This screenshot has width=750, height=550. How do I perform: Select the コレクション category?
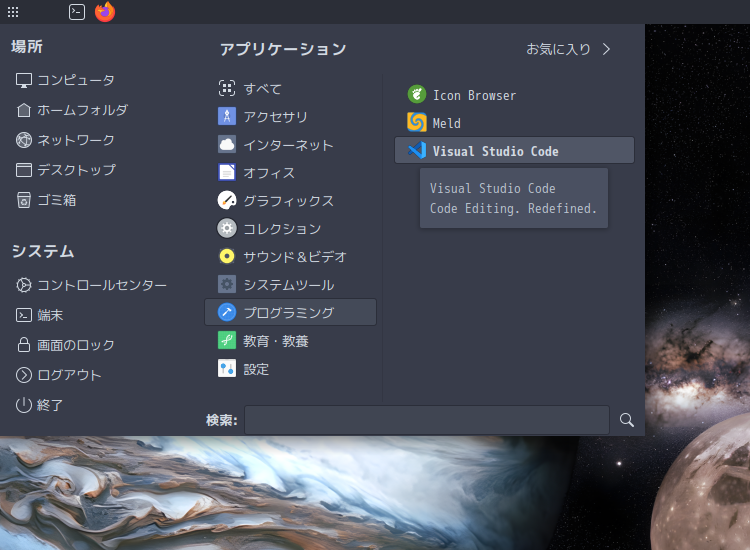pyautogui.click(x=290, y=229)
